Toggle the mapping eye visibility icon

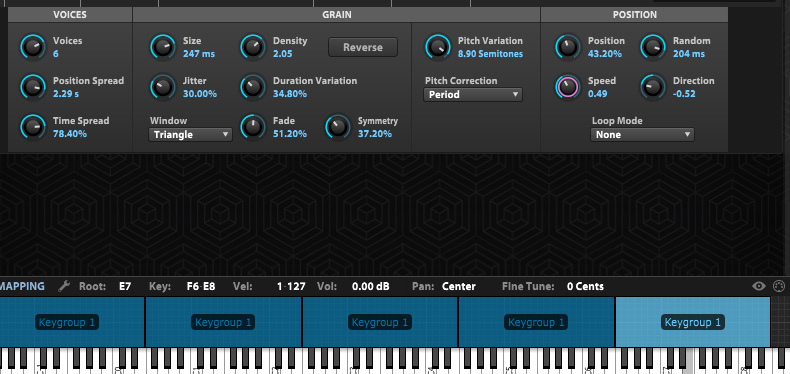click(x=759, y=286)
